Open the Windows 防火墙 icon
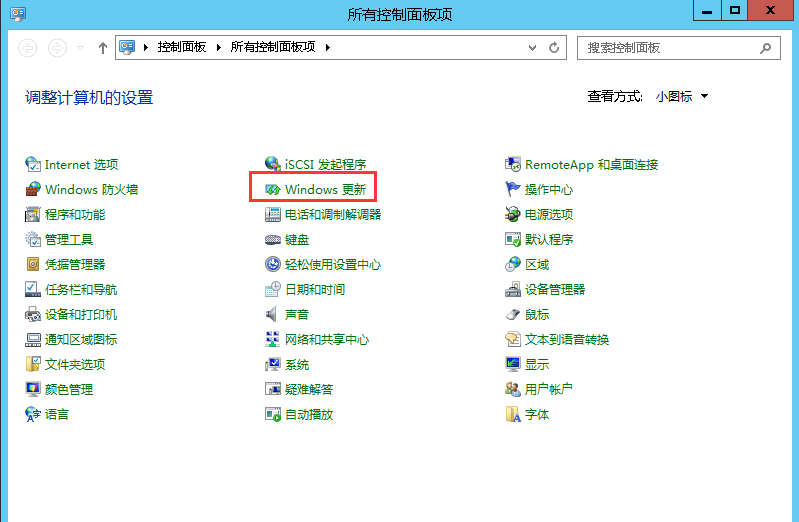 tap(33, 190)
